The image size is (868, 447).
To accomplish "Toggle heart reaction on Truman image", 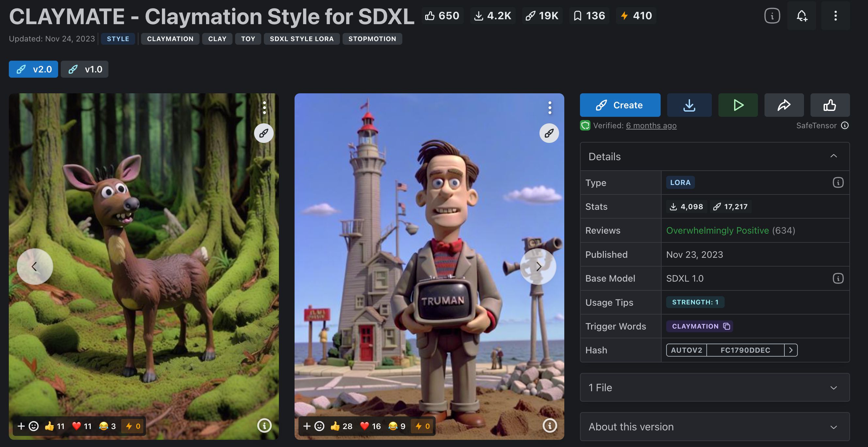I will click(x=370, y=426).
